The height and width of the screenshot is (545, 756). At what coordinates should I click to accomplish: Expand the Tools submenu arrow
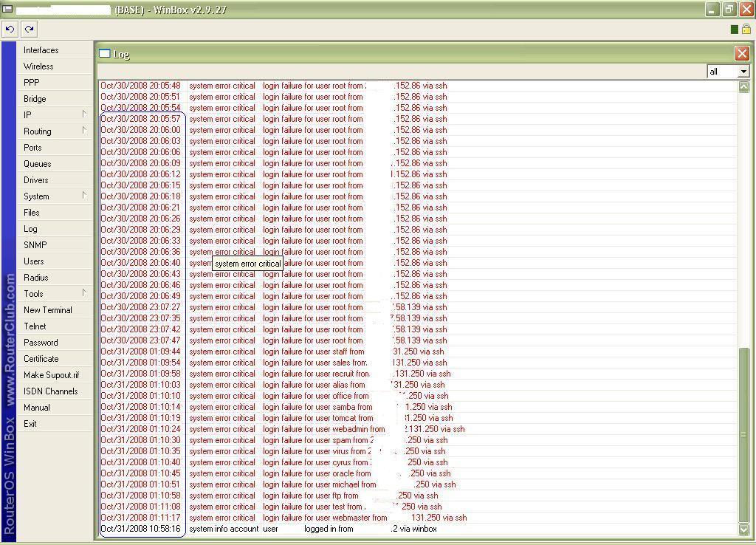click(x=84, y=293)
